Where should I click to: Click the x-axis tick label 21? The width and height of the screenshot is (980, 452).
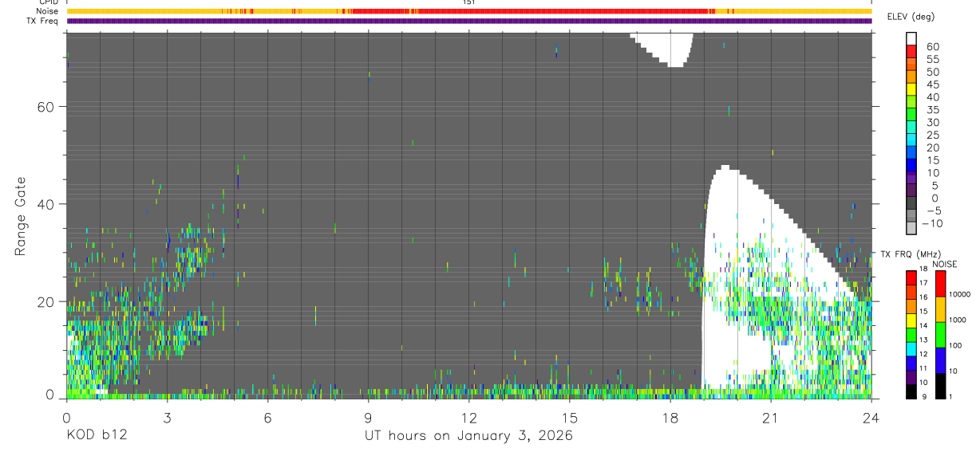click(x=770, y=417)
